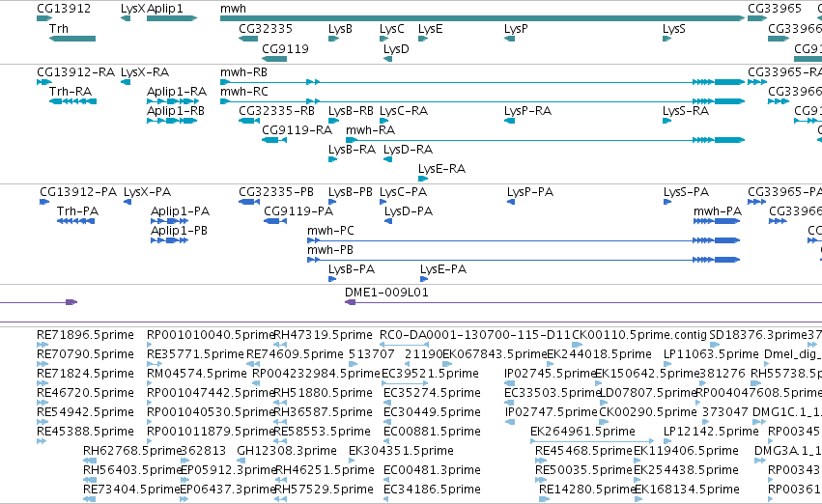This screenshot has width=822, height=504.
Task: Select the mwh-PA coding feature
Action: pos(717,221)
